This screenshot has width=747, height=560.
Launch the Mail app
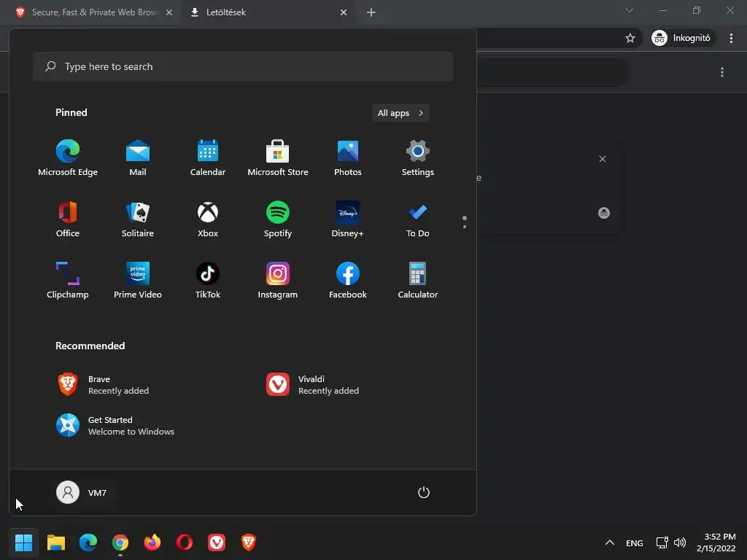(x=138, y=158)
